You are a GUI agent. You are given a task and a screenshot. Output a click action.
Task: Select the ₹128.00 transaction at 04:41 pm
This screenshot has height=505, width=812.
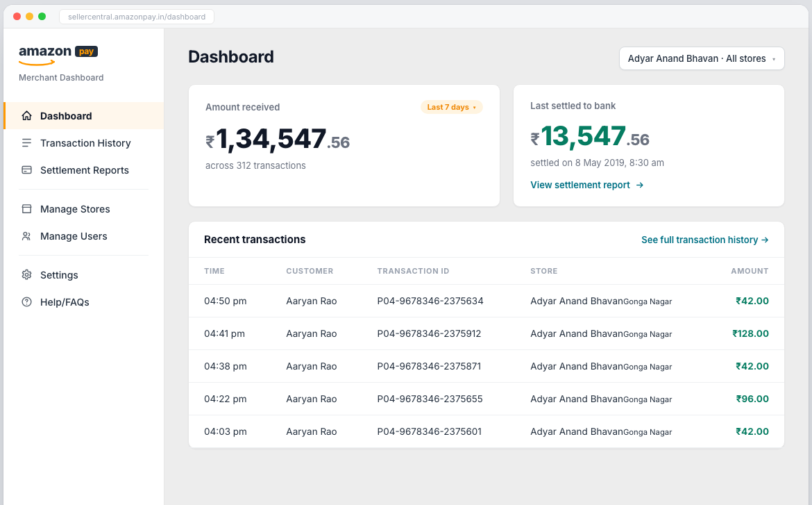487,333
